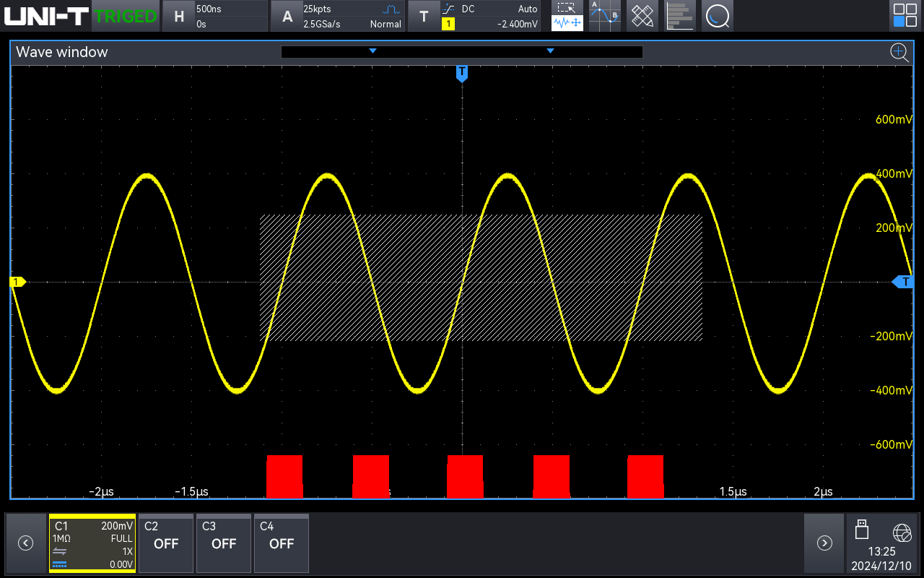Toggle channel C4 on
Viewport: 924px width, 578px height.
[282, 543]
